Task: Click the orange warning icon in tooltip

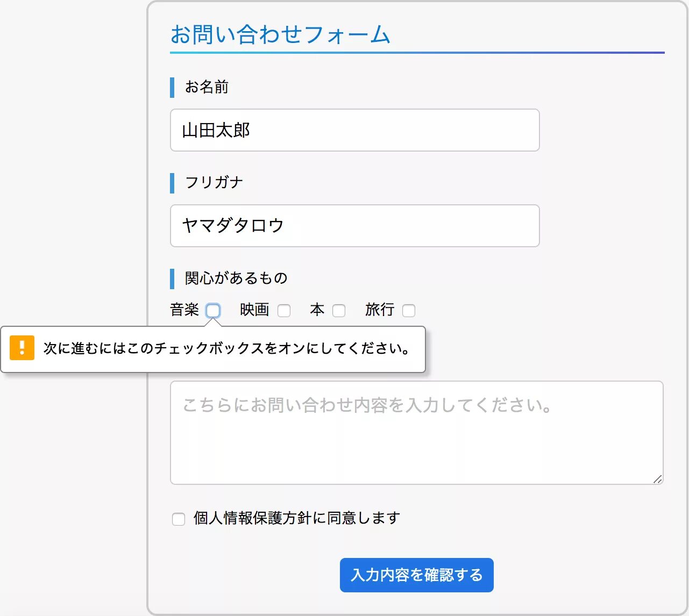Action: [22, 348]
